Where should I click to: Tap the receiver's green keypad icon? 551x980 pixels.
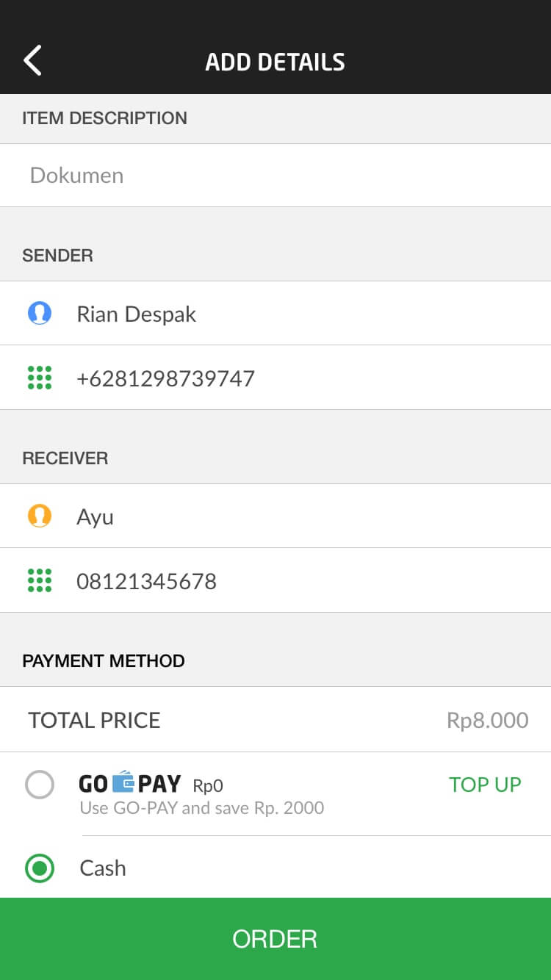click(40, 580)
